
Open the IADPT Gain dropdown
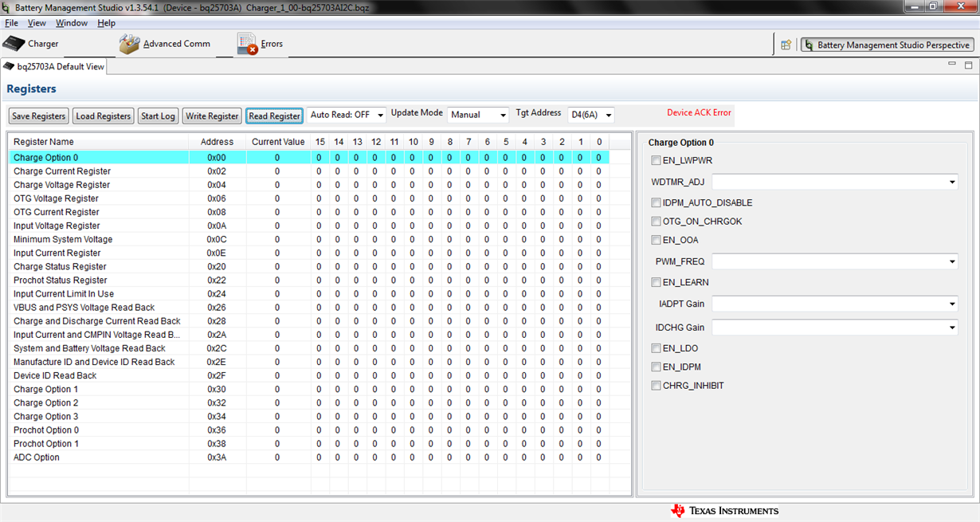click(x=835, y=304)
